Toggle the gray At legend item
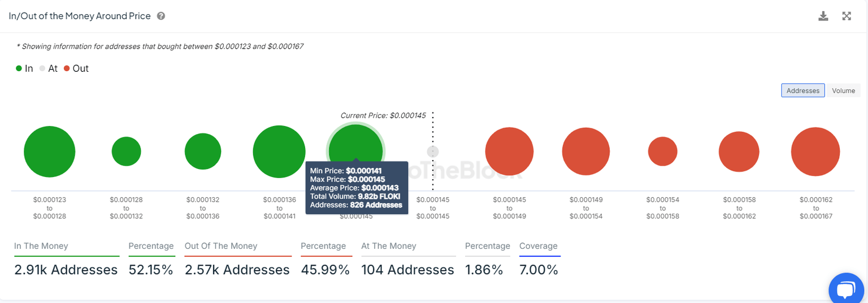Viewport: 868px width, 303px height. coord(48,68)
